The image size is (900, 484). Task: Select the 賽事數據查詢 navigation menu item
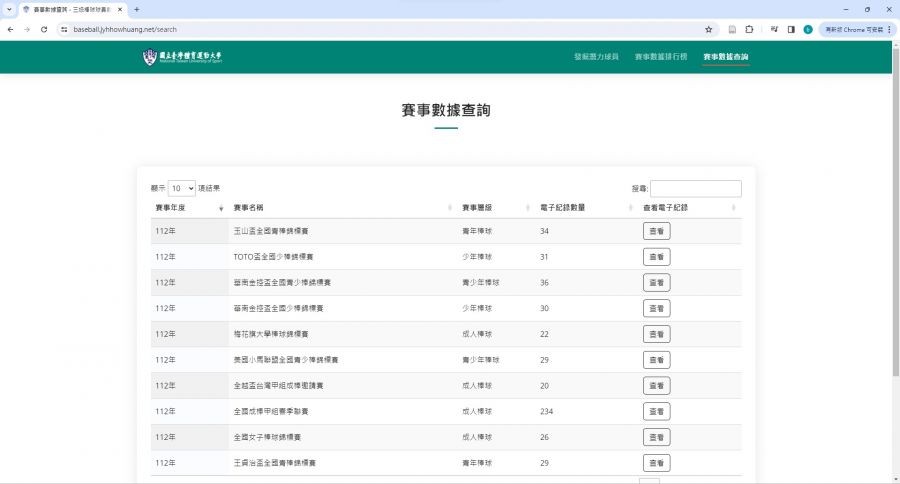(x=726, y=57)
